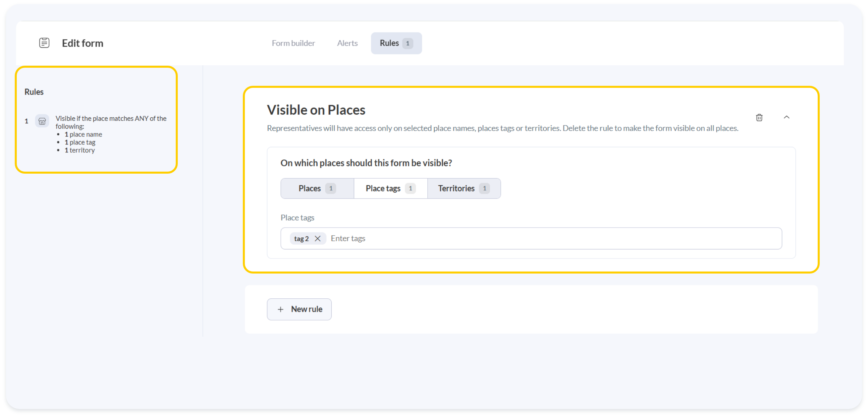Select the Rules tab
This screenshot has height=417, width=868.
coord(389,43)
